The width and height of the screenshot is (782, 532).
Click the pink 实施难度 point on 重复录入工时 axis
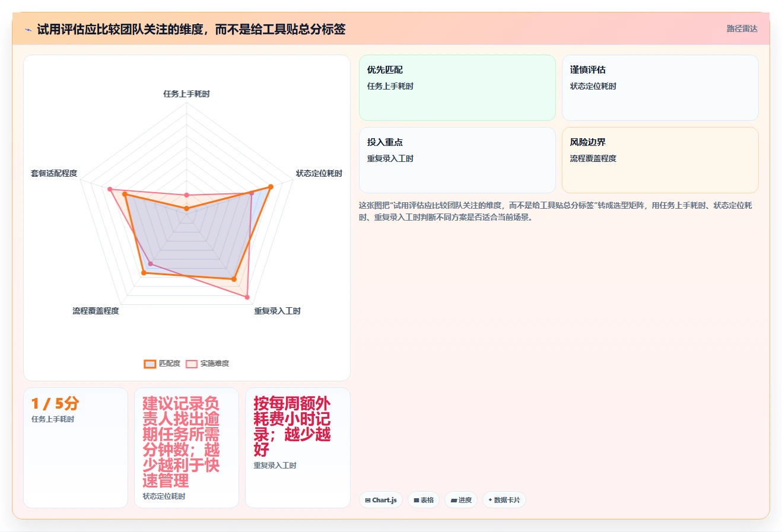(247, 297)
